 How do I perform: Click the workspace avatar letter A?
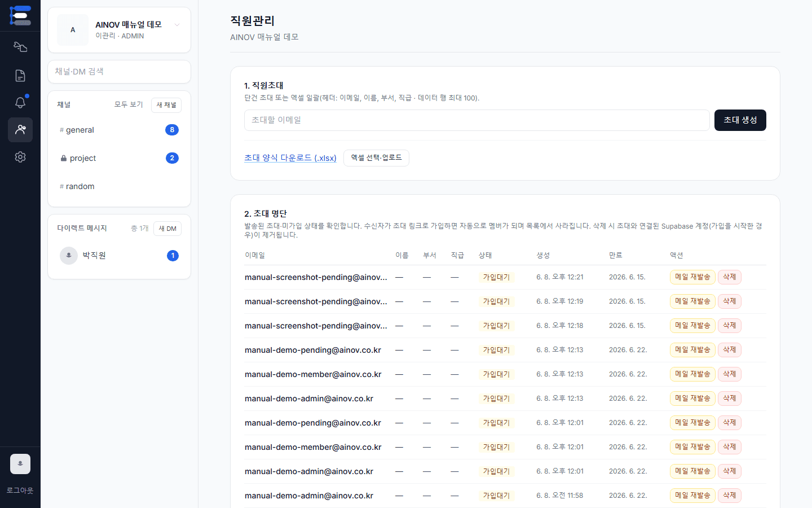73,30
